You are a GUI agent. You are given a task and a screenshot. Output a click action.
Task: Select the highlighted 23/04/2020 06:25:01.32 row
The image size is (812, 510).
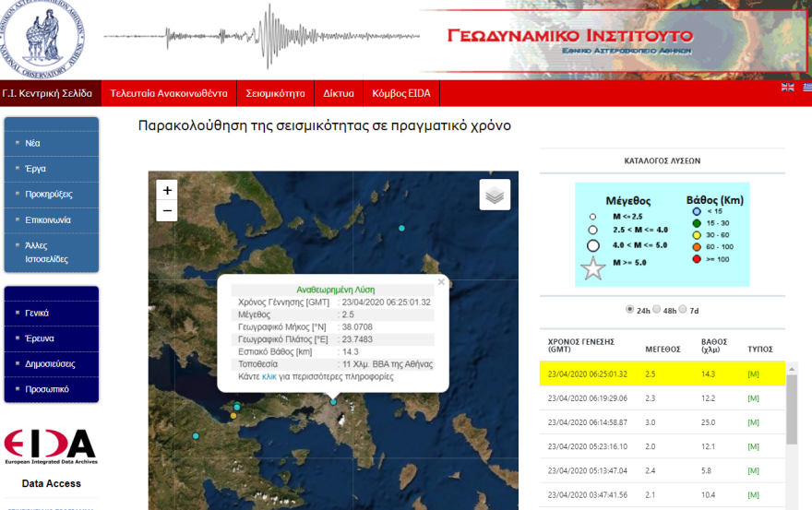tap(663, 374)
